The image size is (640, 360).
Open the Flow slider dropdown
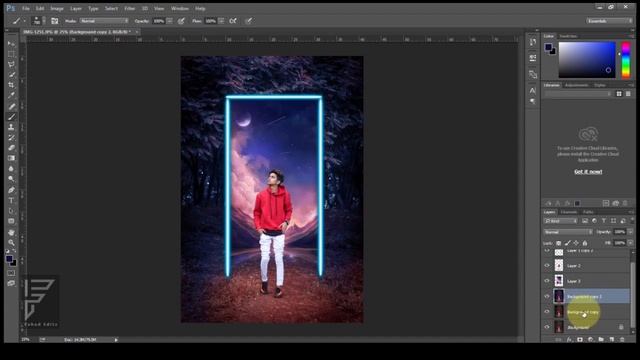point(221,21)
